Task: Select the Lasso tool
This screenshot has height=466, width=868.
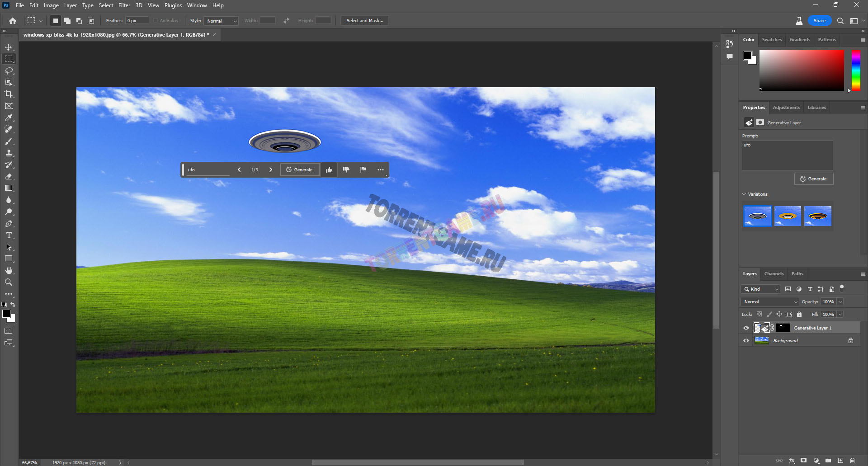Action: (x=9, y=71)
